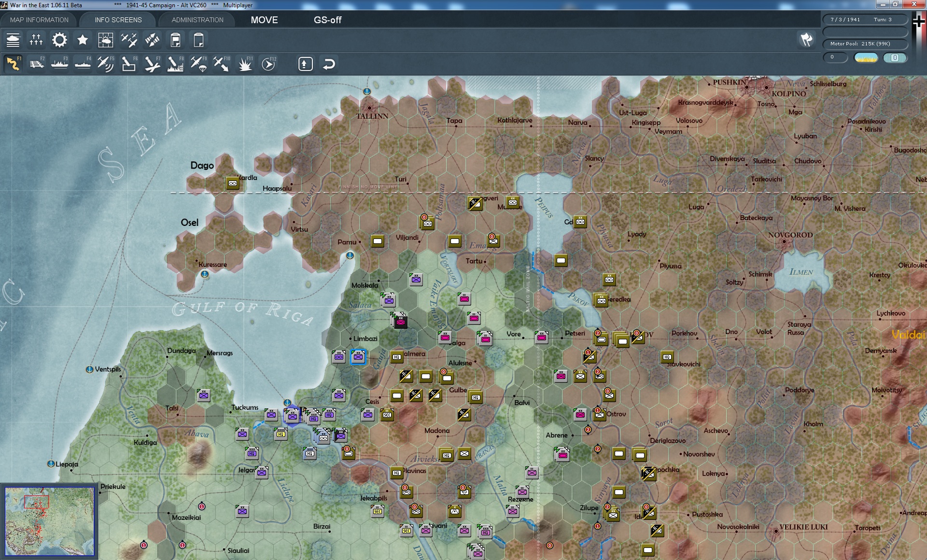
Task: Select the F7 Bomb Airfield icon
Action: (x=152, y=64)
